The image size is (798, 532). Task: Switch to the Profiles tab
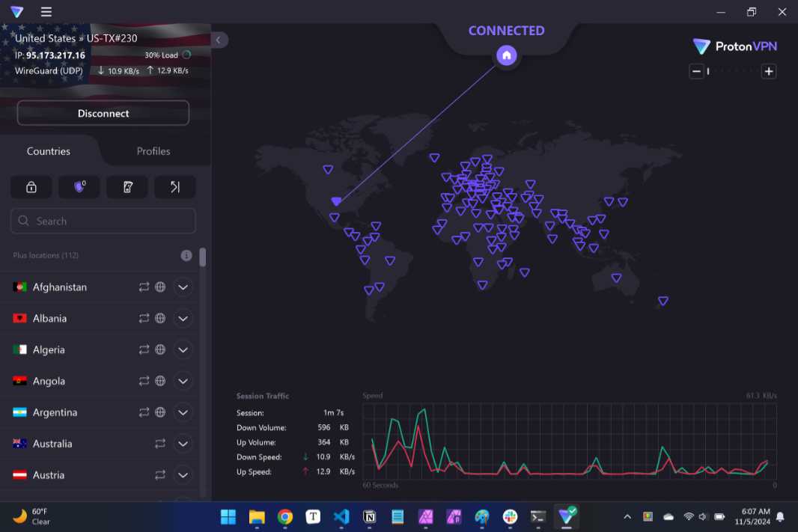pyautogui.click(x=153, y=151)
